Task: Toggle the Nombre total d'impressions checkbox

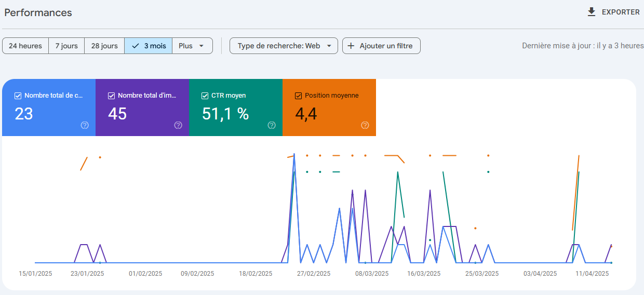Action: click(111, 96)
